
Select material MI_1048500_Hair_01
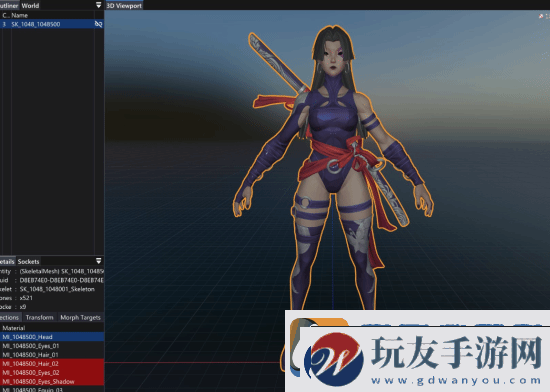52,354
